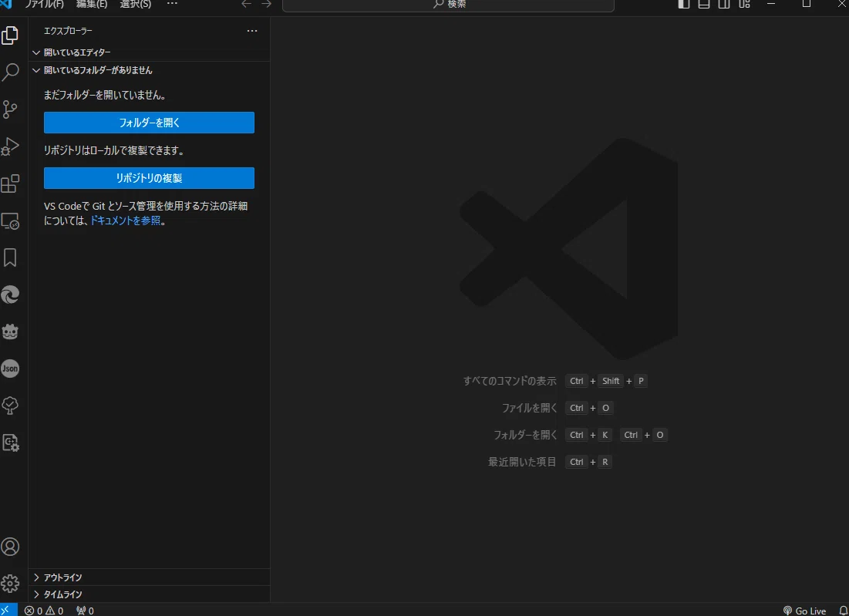The height and width of the screenshot is (616, 849).
Task: Open the overflow menu with three dots
Action: [172, 4]
